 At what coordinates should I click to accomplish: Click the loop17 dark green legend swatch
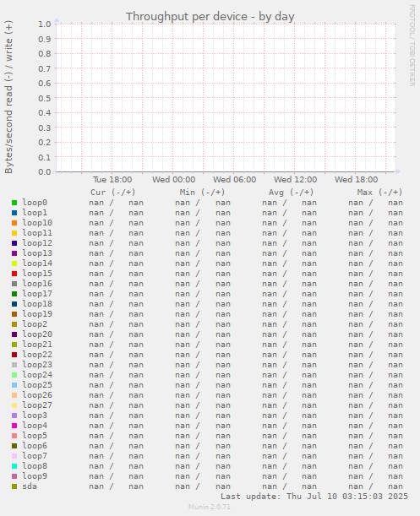[14, 294]
